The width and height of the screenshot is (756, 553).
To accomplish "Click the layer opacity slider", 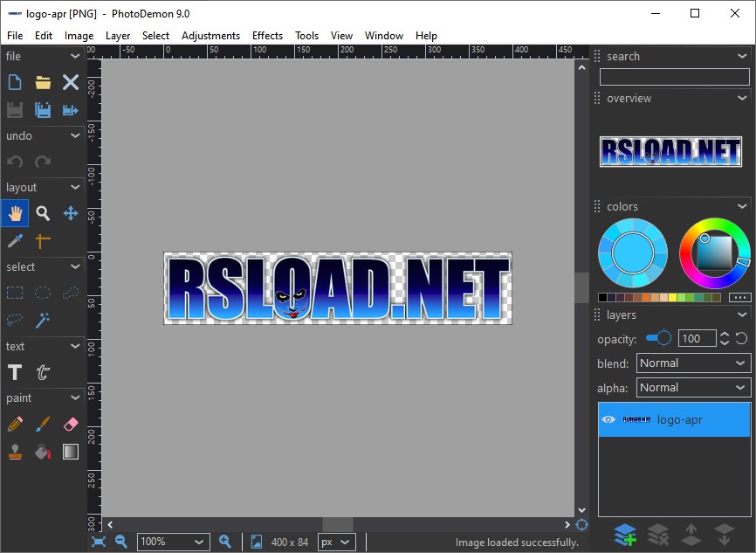I will click(x=658, y=338).
